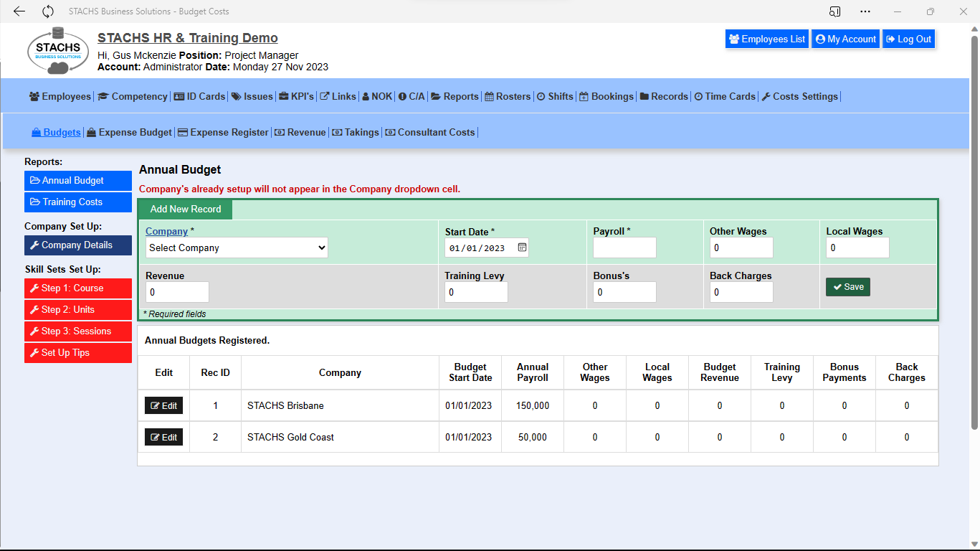Viewport: 980px width, 551px height.
Task: Click the Bonus's input field
Action: pos(624,292)
